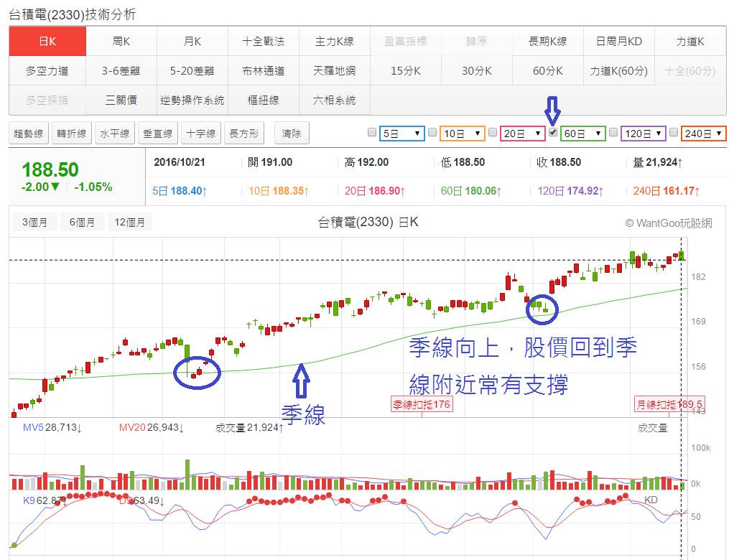This screenshot has width=729, height=560.
Task: Select the 轉折線 drawing tool
Action: click(x=71, y=133)
